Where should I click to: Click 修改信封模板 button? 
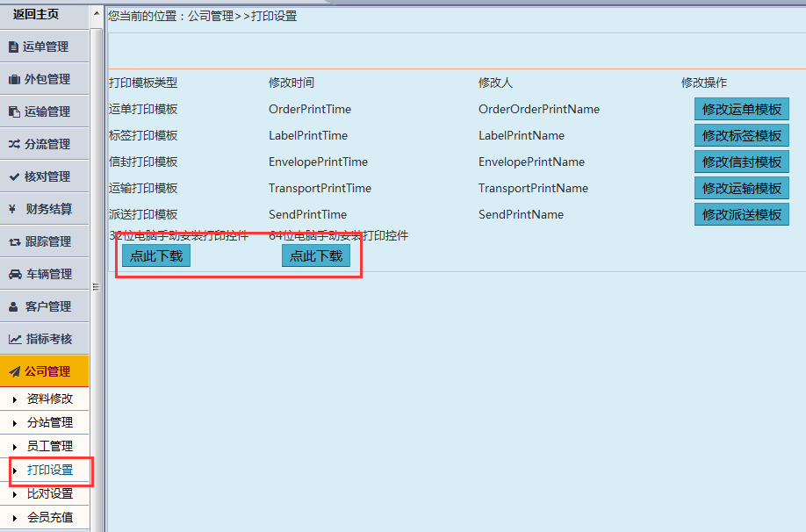pyautogui.click(x=741, y=162)
